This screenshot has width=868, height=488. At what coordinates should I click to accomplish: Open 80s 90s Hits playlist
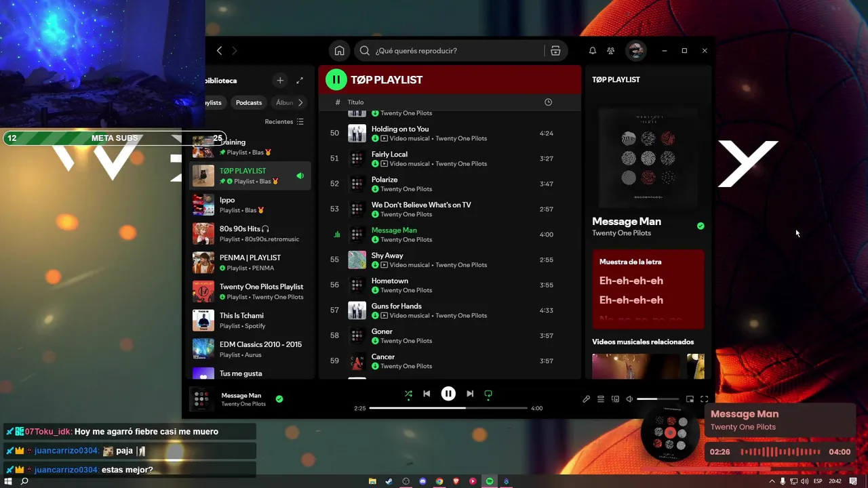[x=250, y=234]
